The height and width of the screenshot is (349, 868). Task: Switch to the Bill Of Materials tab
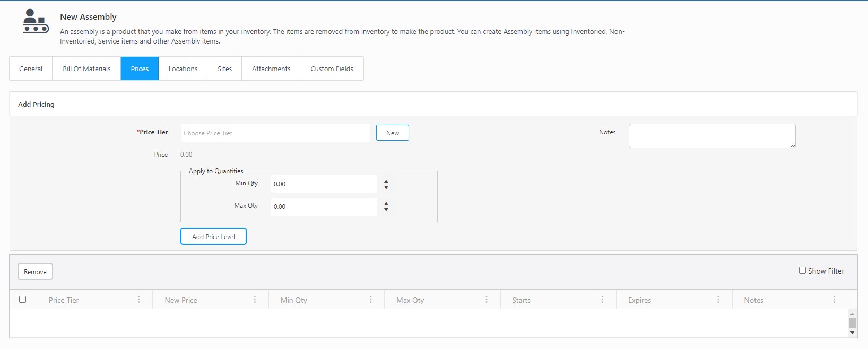[86, 69]
